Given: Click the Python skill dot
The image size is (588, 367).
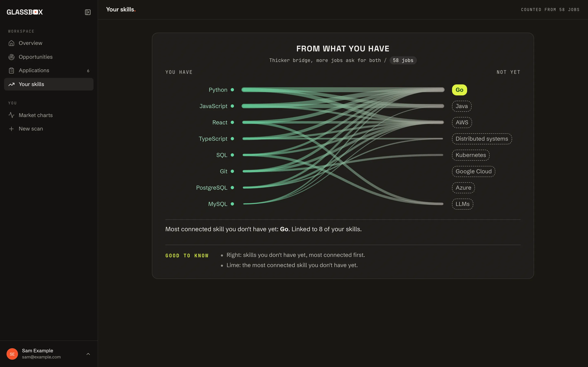Looking at the screenshot, I should (x=232, y=90).
